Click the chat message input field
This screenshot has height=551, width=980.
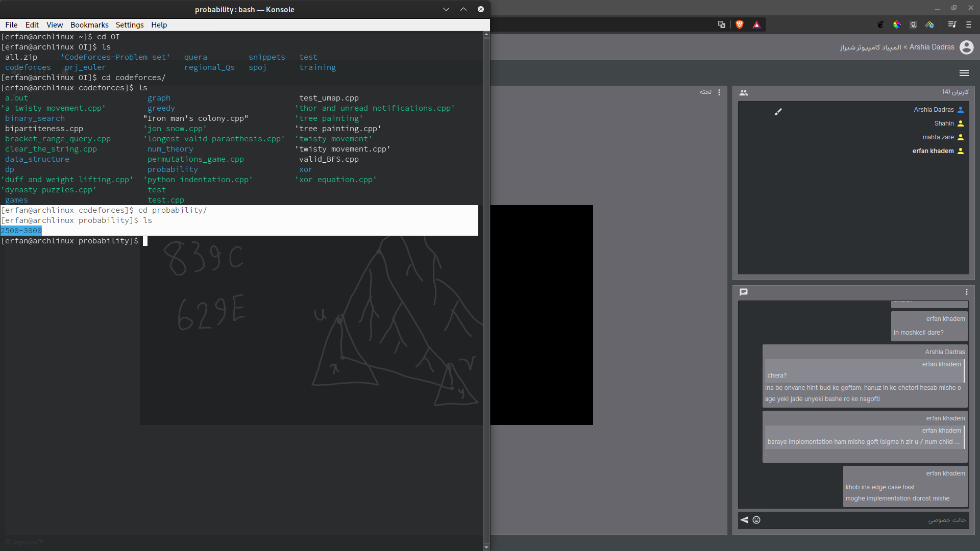865,520
